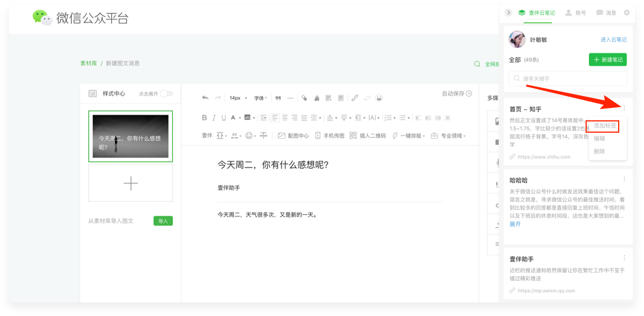
Task: Choose 编辑 from the note menu
Action: coord(600,138)
